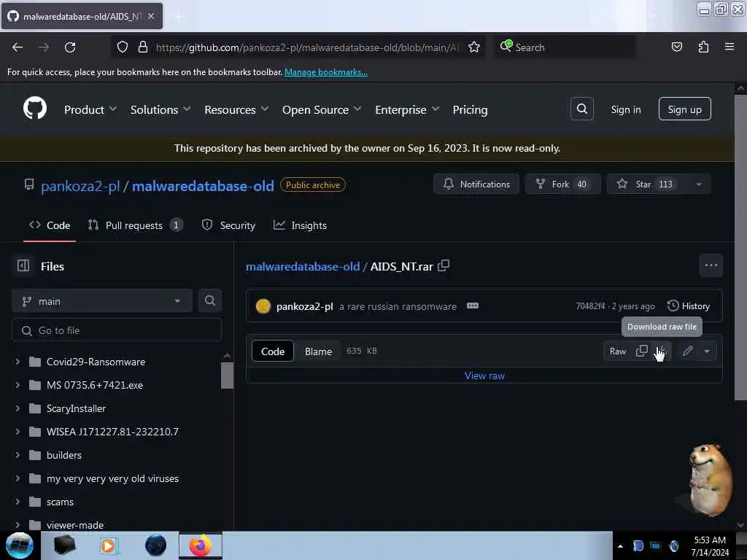Click the Firefox Search box
This screenshot has width=747, height=560.
point(565,47)
